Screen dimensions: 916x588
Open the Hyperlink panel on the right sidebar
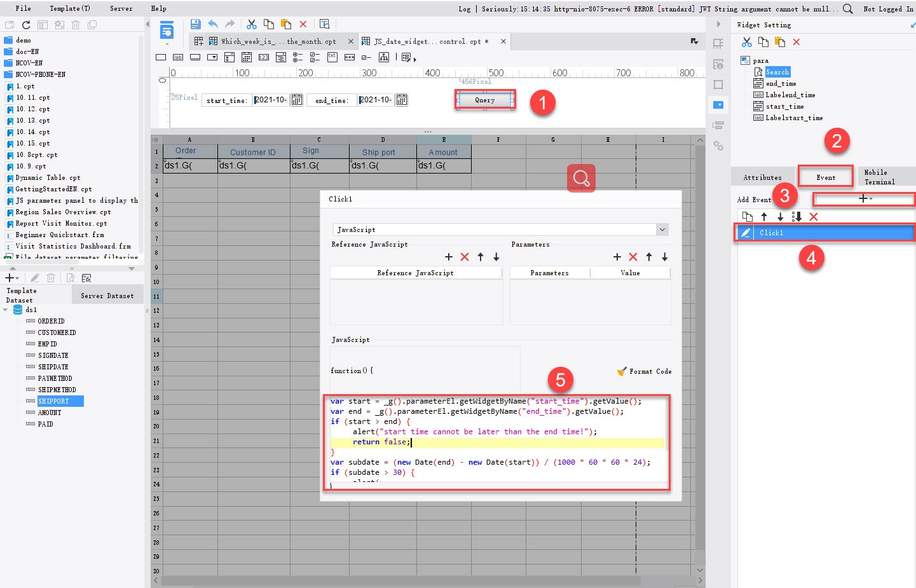[718, 146]
